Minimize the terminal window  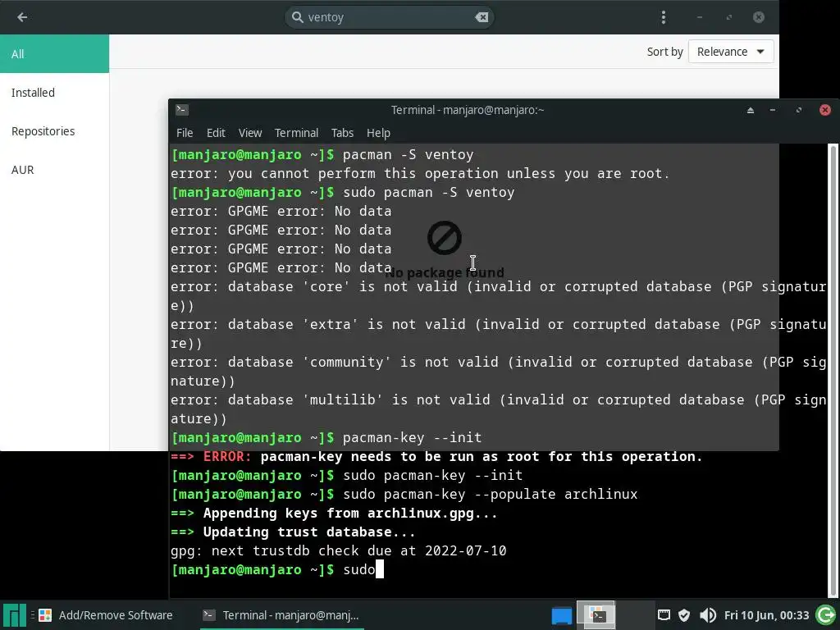pyautogui.click(x=773, y=110)
